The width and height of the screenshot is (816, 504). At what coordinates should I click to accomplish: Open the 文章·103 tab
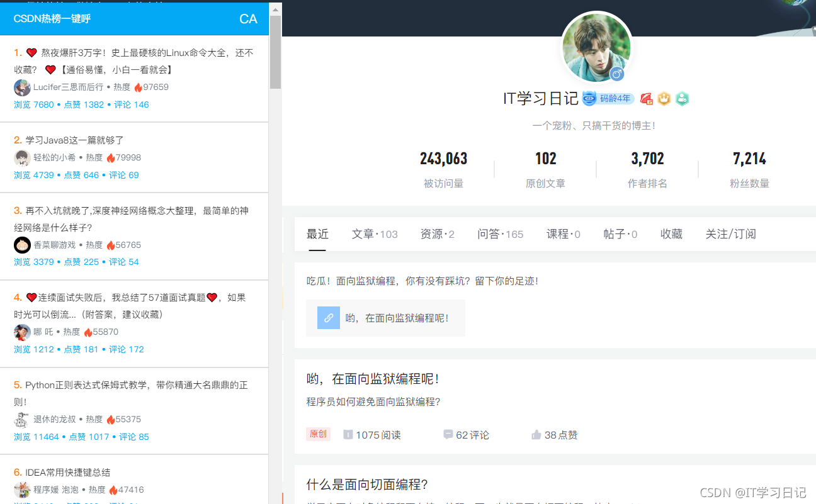pyautogui.click(x=375, y=234)
